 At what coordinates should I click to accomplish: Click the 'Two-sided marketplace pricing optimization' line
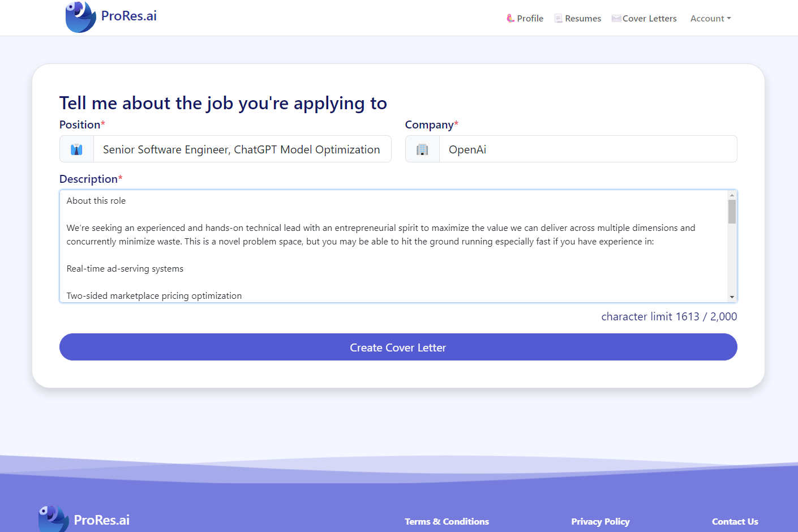[154, 296]
